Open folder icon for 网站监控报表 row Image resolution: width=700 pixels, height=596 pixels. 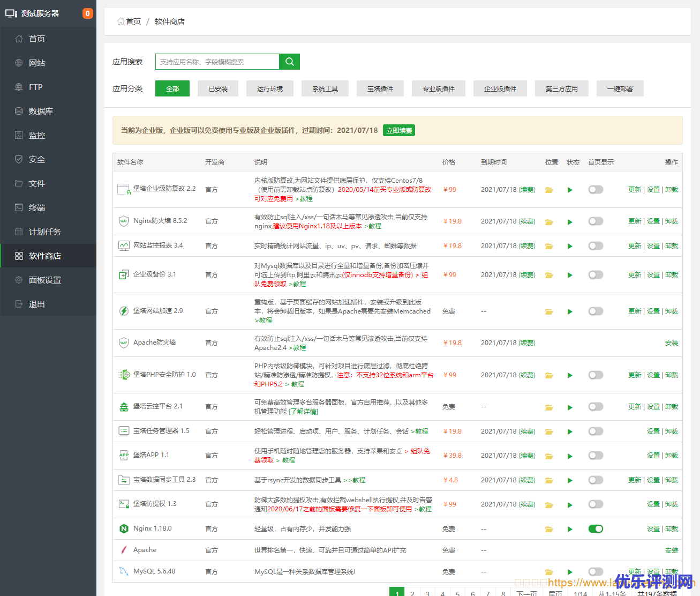coord(549,246)
